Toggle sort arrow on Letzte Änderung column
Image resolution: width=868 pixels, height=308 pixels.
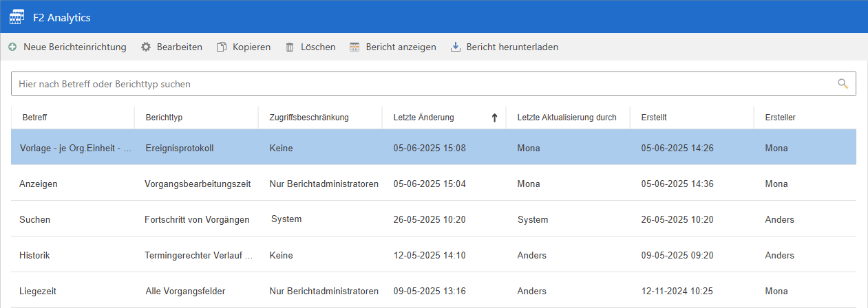[494, 118]
